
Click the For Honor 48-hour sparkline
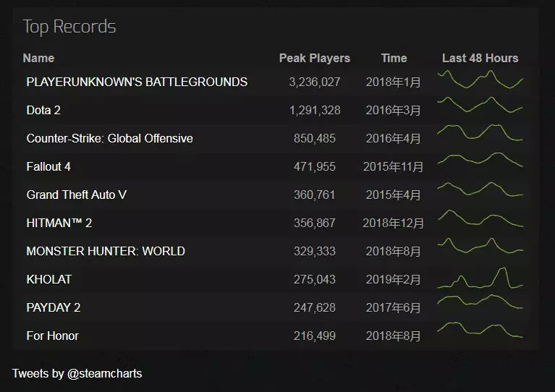480,330
